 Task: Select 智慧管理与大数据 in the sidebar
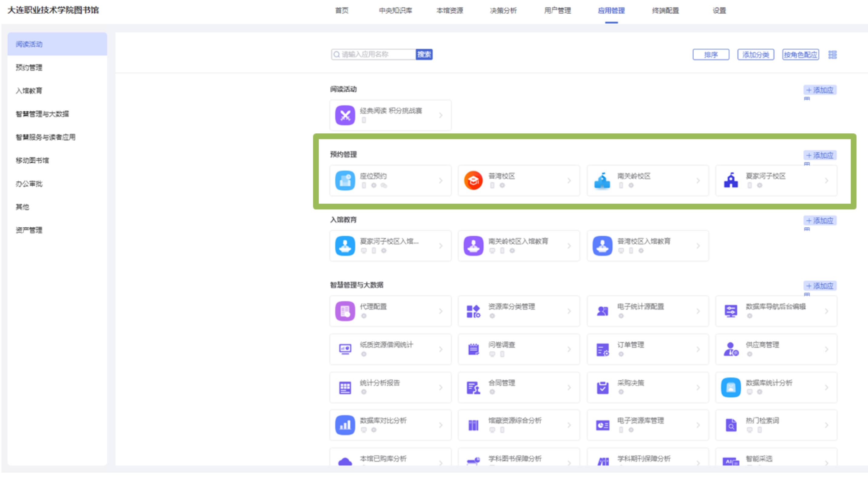42,114
